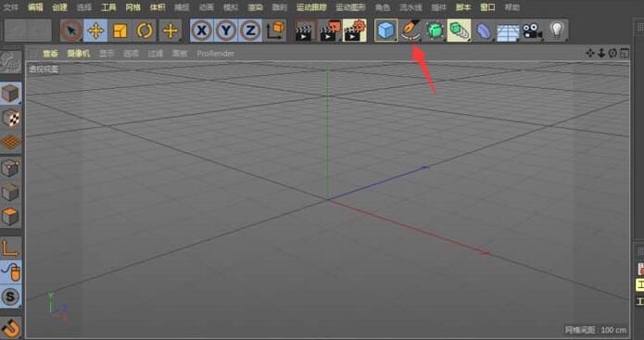
Task: Switch to Model mode cube icon
Action: pos(11,94)
